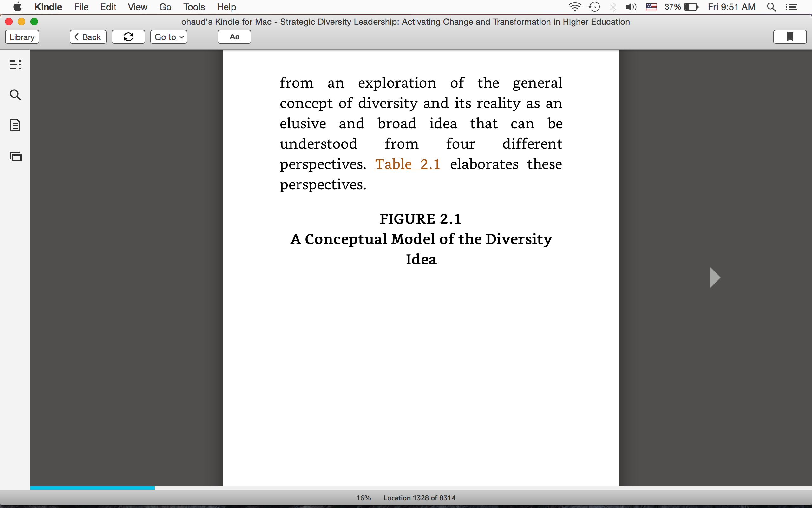
Task: Open the View menu
Action: (137, 7)
